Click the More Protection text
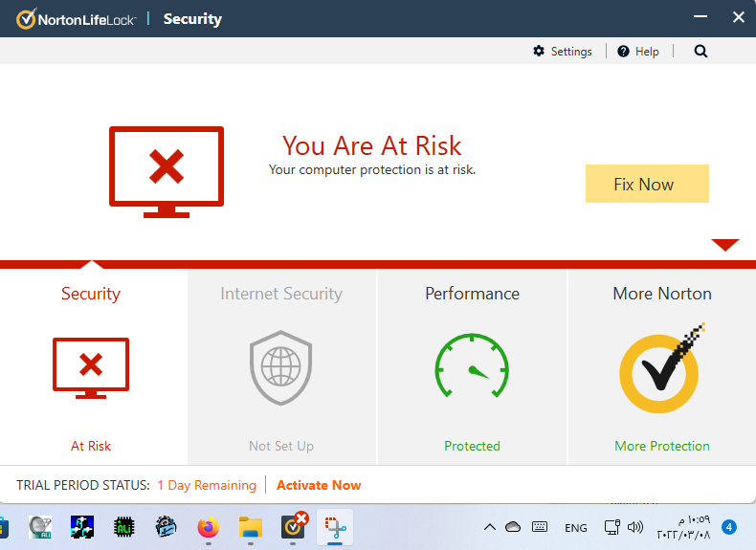 pyautogui.click(x=662, y=446)
